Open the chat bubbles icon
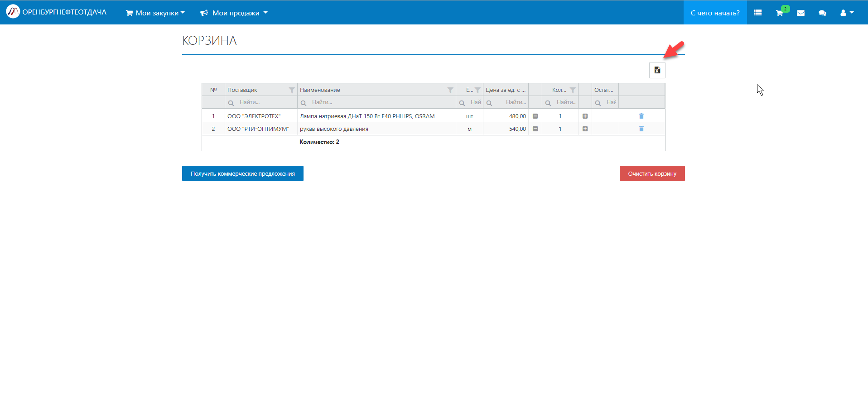The width and height of the screenshot is (868, 403). pyautogui.click(x=822, y=13)
